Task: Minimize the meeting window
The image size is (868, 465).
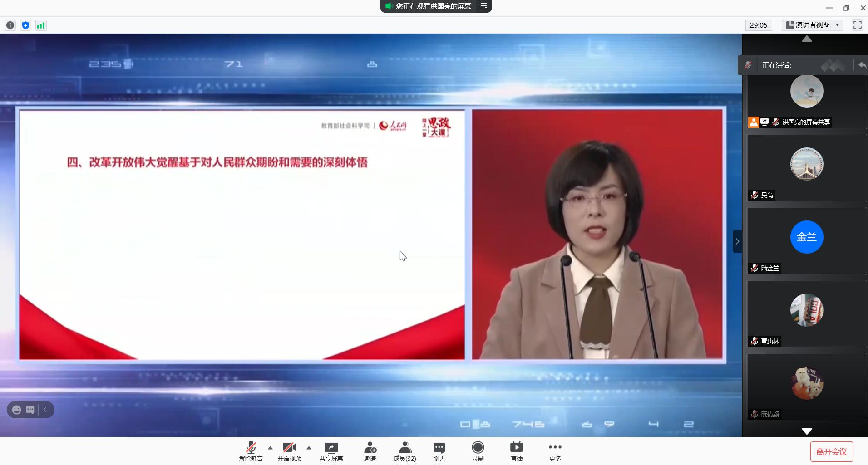Action: [829, 8]
